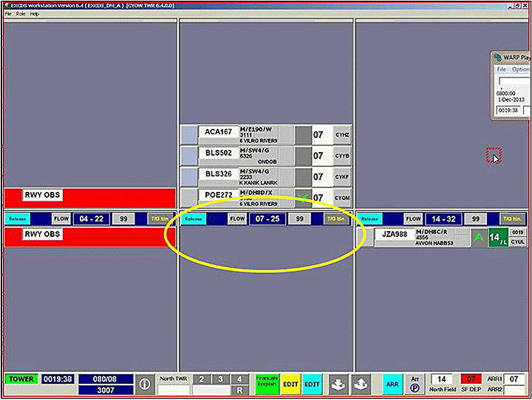
Task: Open the Role menu
Action: pyautogui.click(x=21, y=14)
